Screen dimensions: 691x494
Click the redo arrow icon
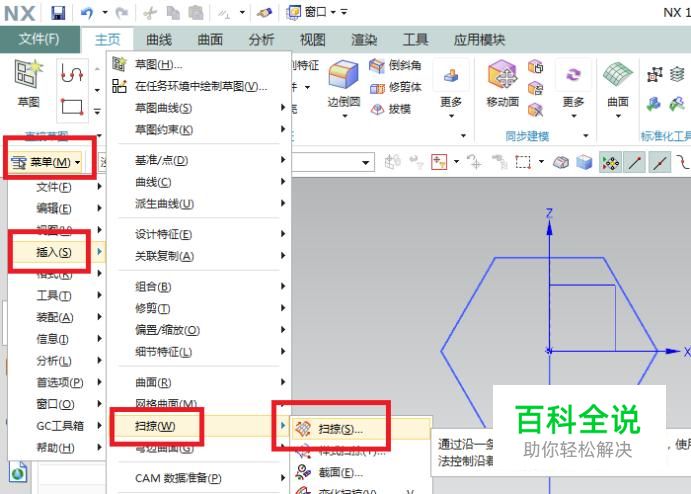[x=121, y=13]
